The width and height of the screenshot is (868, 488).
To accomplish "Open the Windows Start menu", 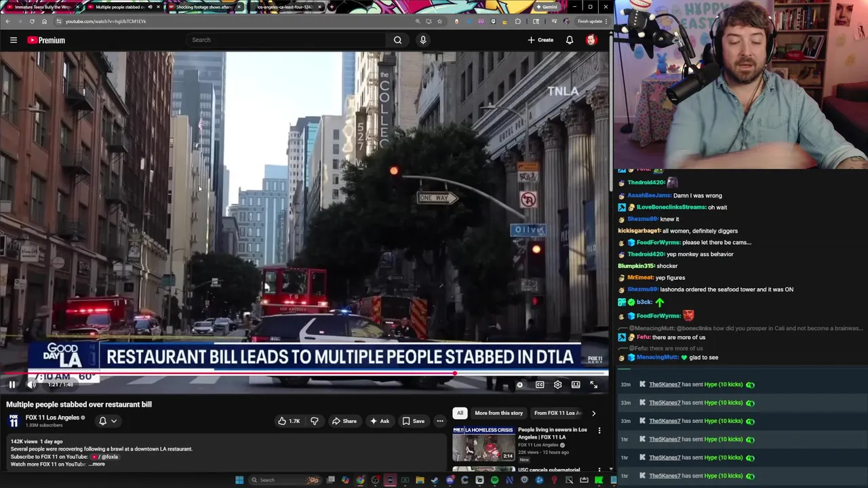I will (239, 480).
